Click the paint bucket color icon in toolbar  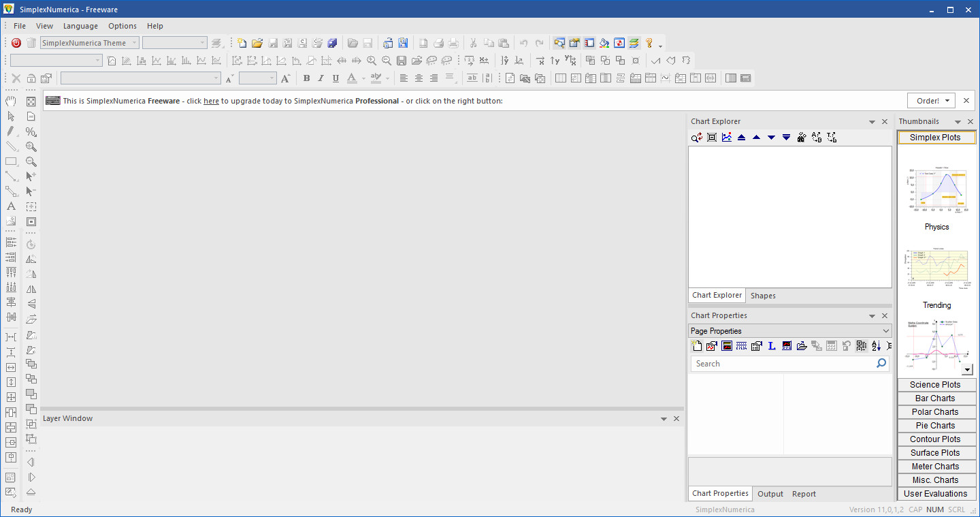(604, 43)
